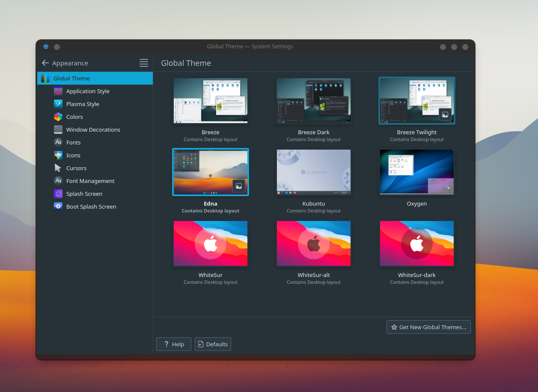
Task: Pick the WhiteSur-dark theme thumbnail
Action: [x=417, y=244]
